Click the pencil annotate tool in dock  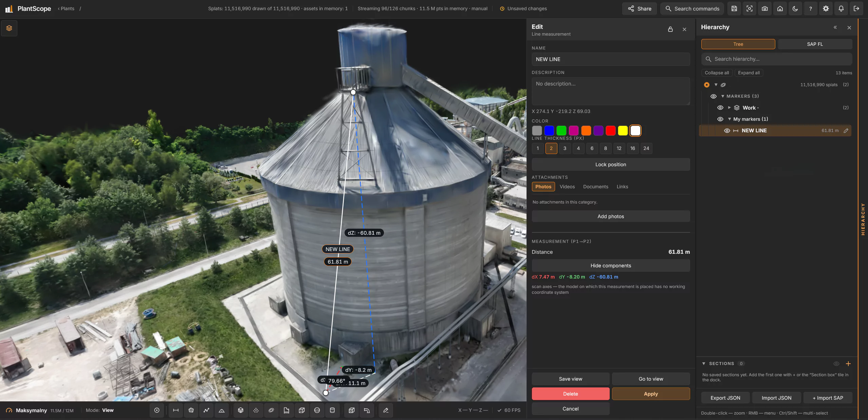tap(386, 410)
